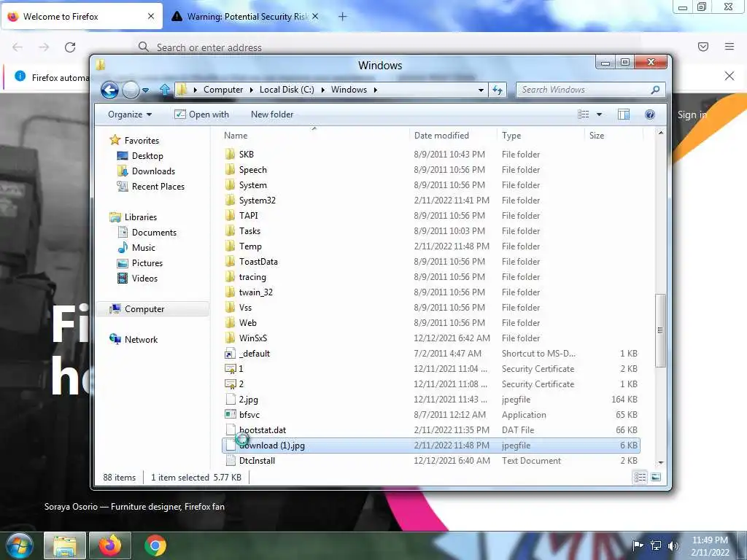Switch to large icons view from the status bar
The height and width of the screenshot is (560, 747).
[x=656, y=477]
